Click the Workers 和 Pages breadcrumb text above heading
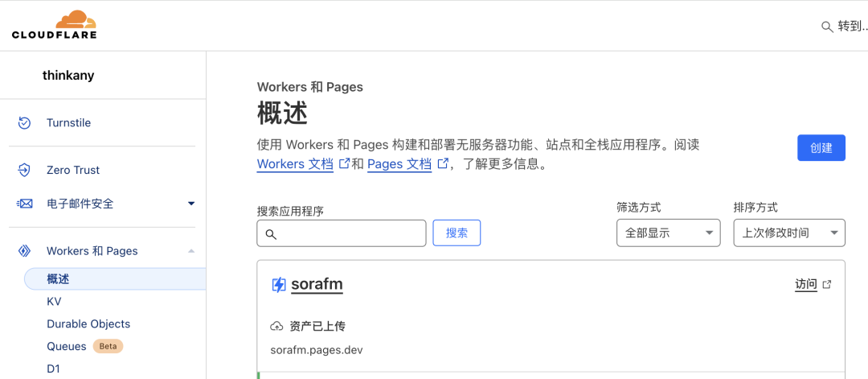Screen dimensions: 868x379 tap(310, 87)
